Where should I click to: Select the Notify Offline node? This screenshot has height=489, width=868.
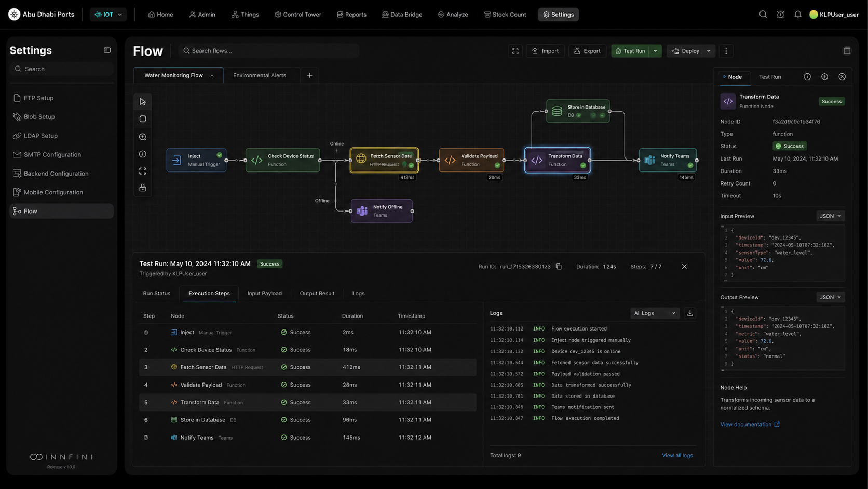click(x=382, y=211)
